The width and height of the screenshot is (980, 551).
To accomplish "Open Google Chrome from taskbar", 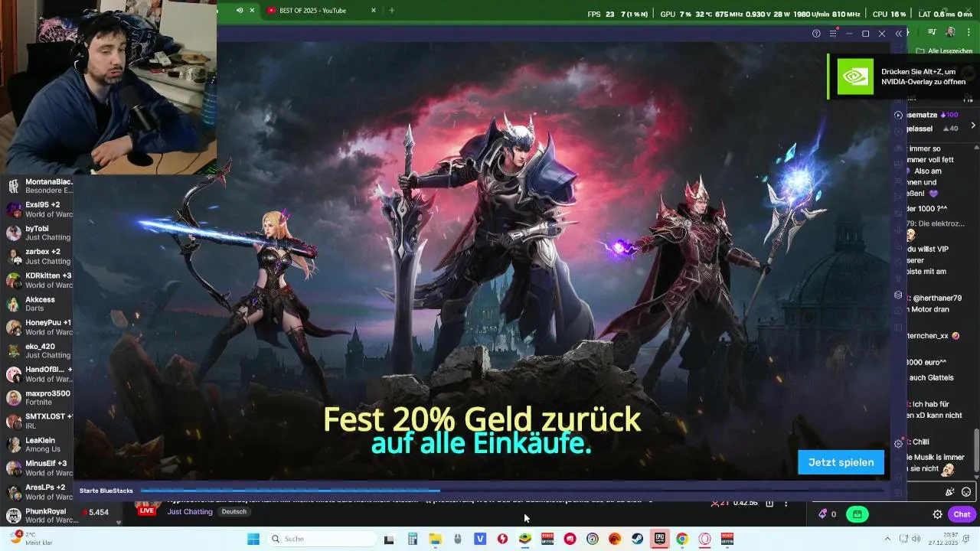I will pyautogui.click(x=682, y=539).
